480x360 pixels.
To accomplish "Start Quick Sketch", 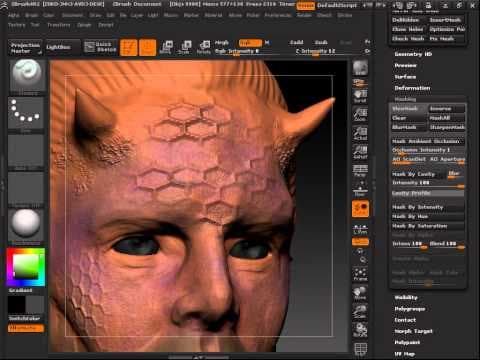I will (100, 47).
